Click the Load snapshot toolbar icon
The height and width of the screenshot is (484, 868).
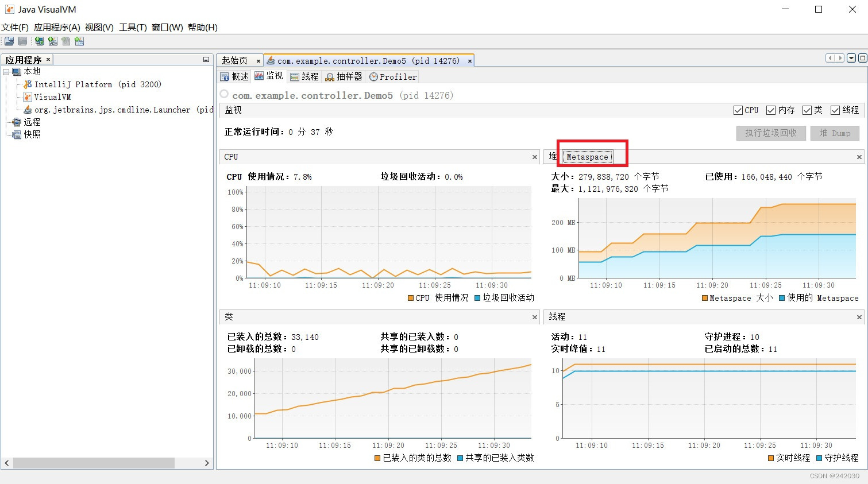tap(9, 41)
